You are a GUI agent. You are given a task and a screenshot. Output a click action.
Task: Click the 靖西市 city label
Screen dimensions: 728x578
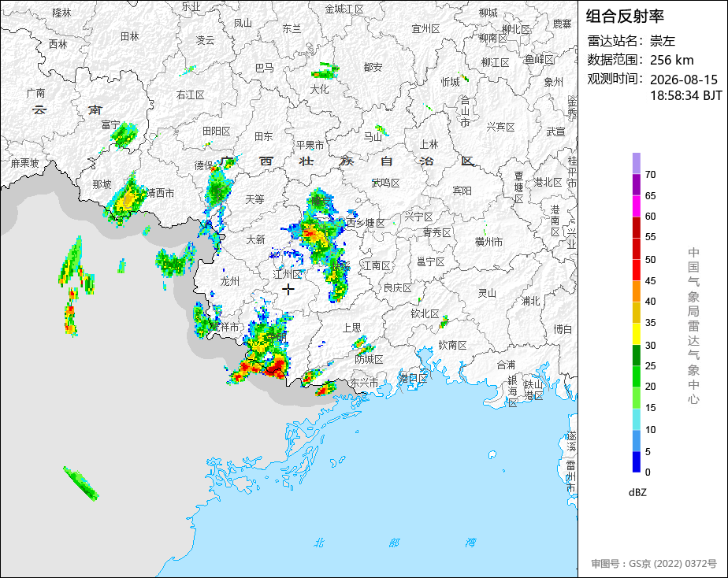pos(160,193)
